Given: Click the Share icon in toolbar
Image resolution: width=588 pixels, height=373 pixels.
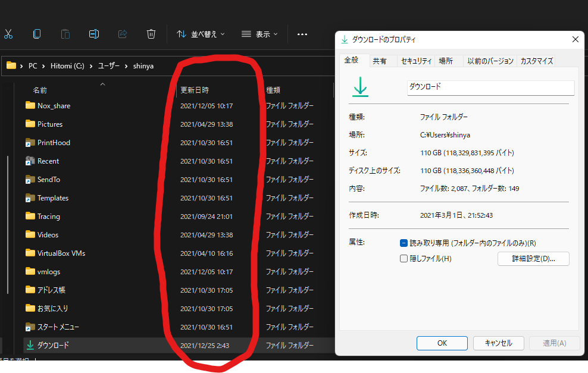Looking at the screenshot, I should coord(123,34).
